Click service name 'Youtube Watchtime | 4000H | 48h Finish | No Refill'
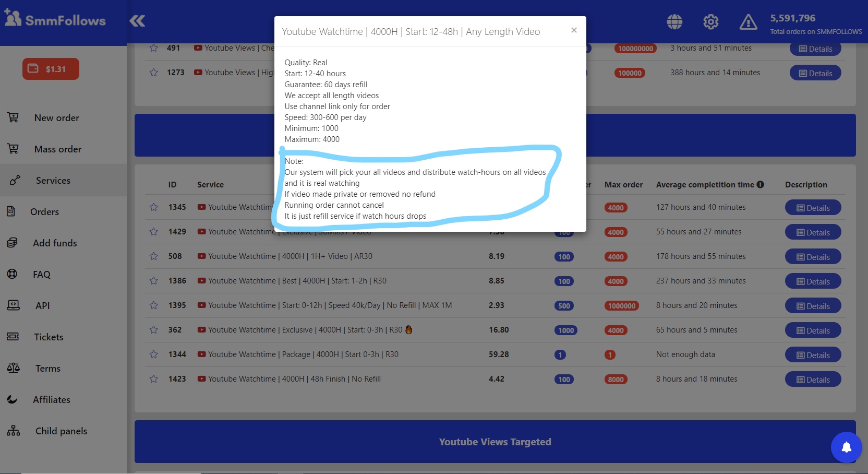The height and width of the screenshot is (474, 868). coord(294,379)
